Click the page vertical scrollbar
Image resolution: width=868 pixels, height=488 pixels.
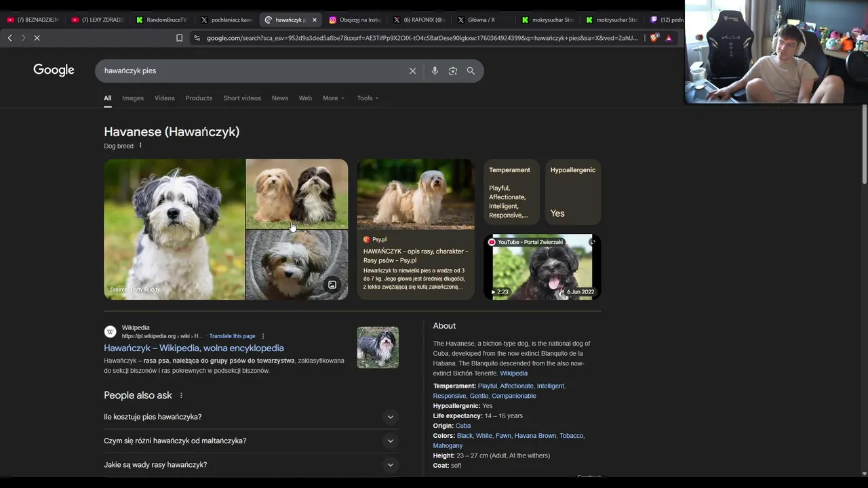865,144
